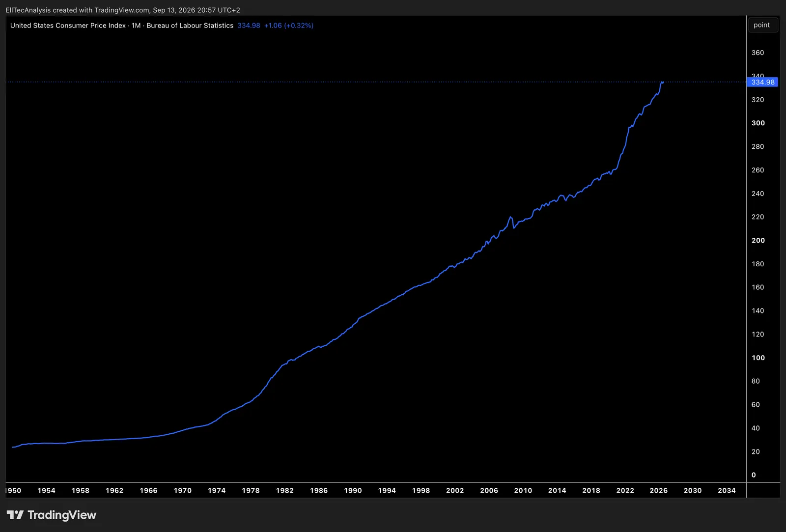The width and height of the screenshot is (786, 532).
Task: Click the 1950 label on time axis
Action: click(x=13, y=490)
